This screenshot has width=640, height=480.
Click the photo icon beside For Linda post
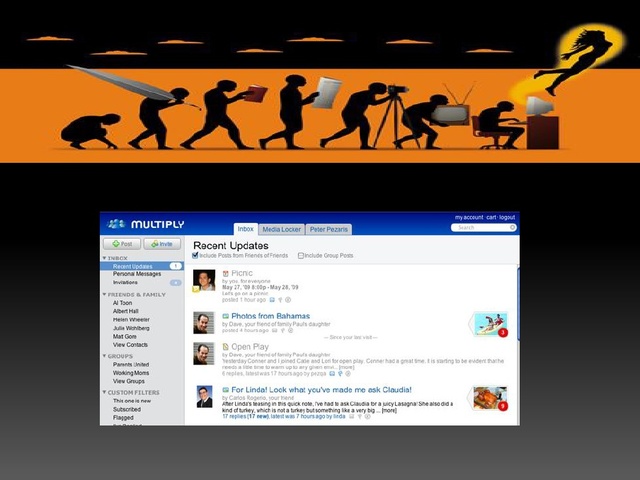coord(226,390)
